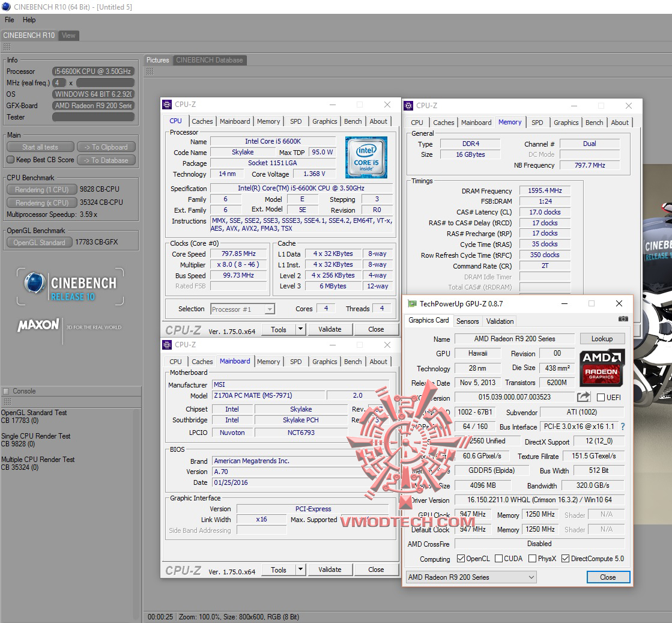The image size is (672, 623).
Task: Click the GPU-Z screenshot camera icon
Action: (x=623, y=319)
